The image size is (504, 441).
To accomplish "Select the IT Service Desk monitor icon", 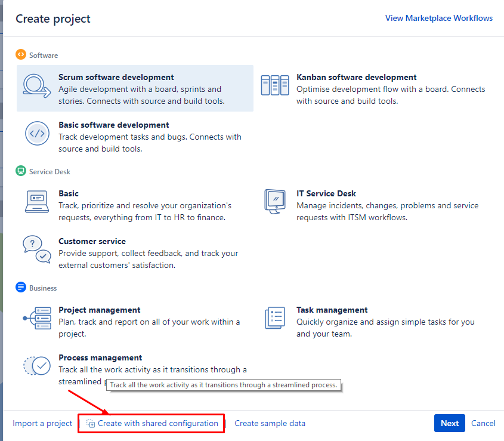I will coord(274,201).
